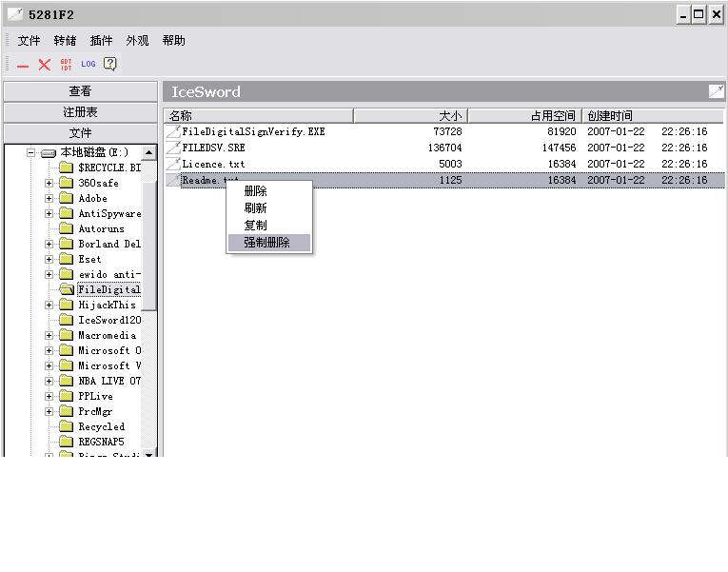The height and width of the screenshot is (572, 728).
Task: Click the Macromedia folder icon
Action: (67, 335)
